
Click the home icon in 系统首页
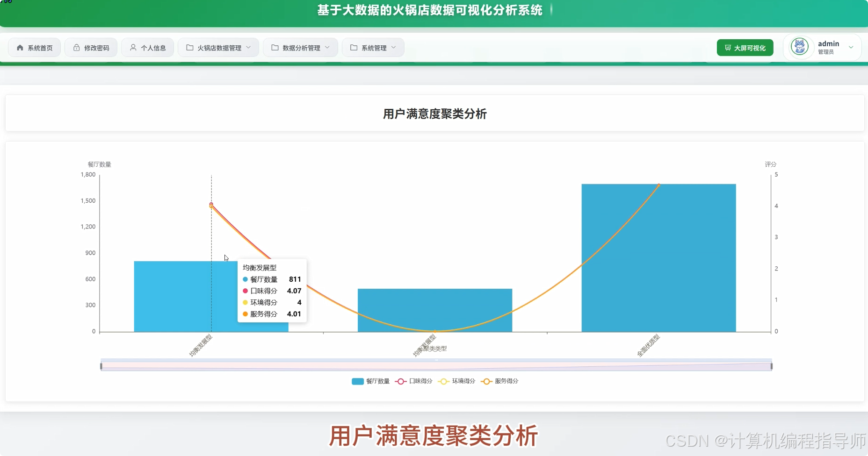20,48
